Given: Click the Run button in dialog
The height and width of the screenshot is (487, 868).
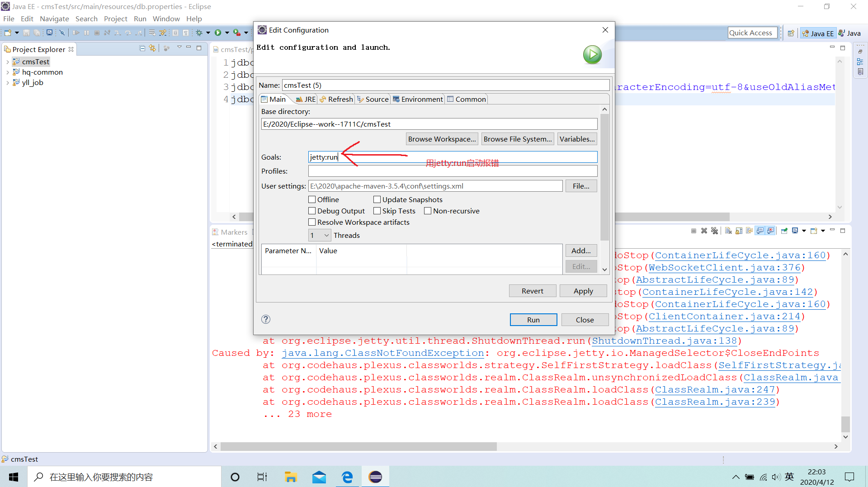Looking at the screenshot, I should [x=533, y=320].
